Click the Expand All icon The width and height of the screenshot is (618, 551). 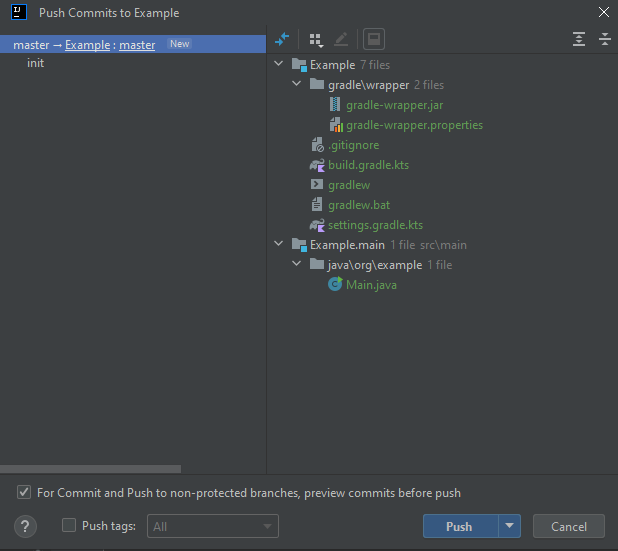coord(579,39)
